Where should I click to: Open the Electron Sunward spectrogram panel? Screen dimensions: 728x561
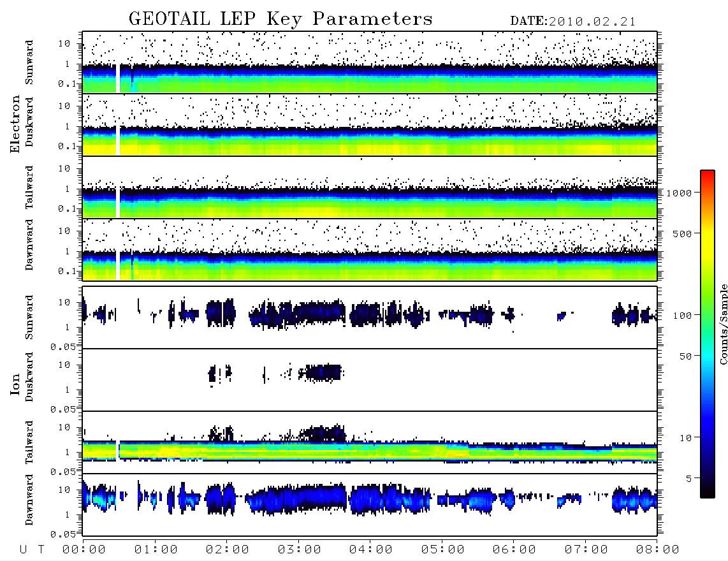370,62
